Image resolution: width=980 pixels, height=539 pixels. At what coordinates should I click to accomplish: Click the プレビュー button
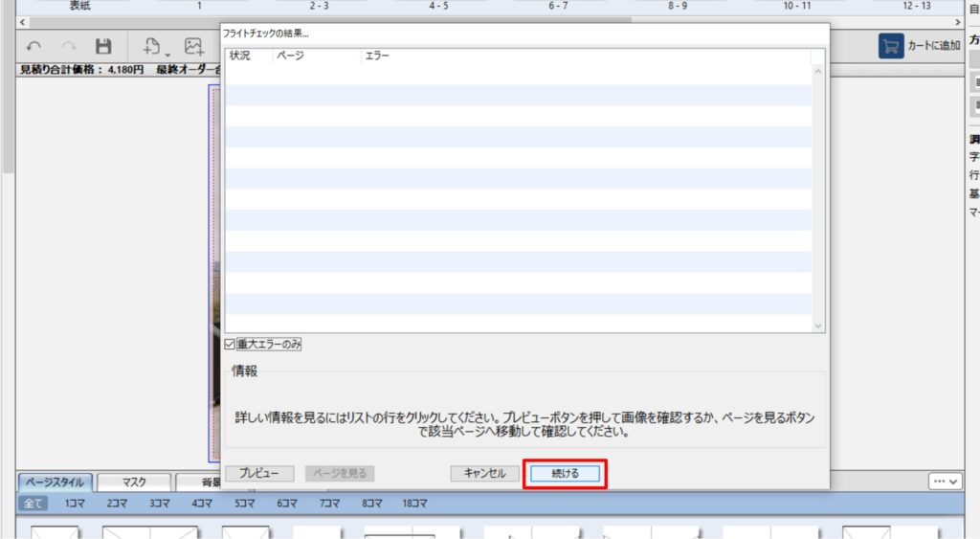(258, 473)
